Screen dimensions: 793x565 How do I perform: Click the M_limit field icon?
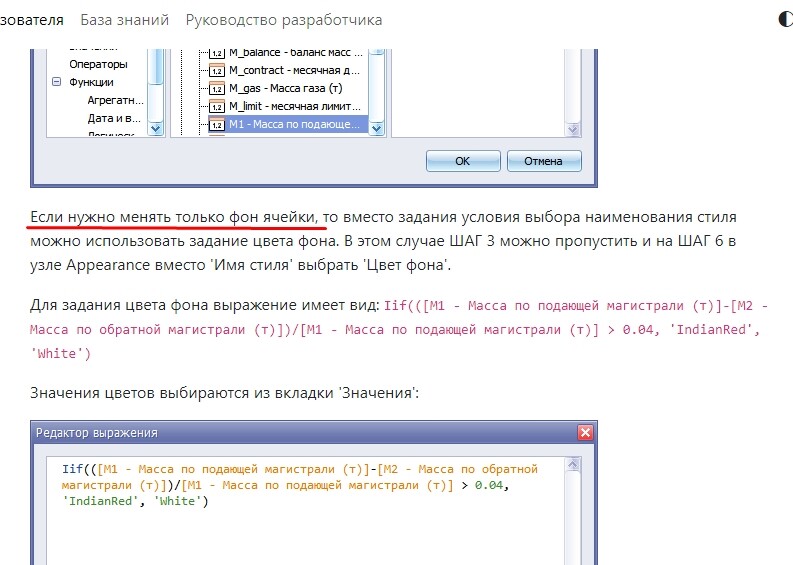click(x=216, y=106)
